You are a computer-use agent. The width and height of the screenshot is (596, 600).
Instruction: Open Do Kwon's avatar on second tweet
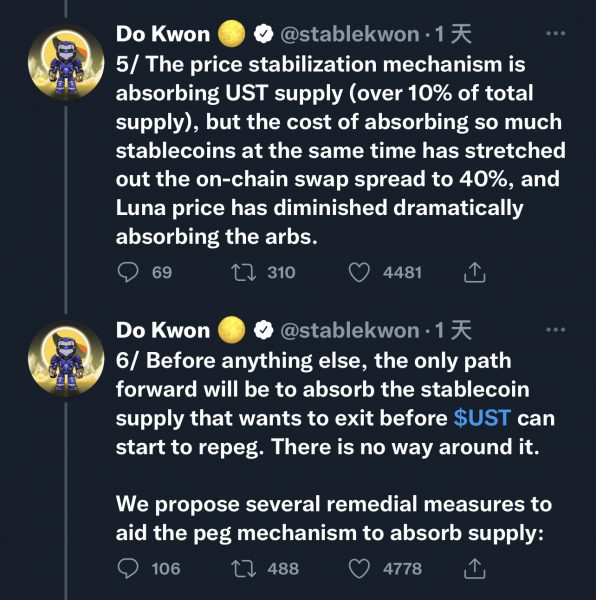(x=66, y=359)
